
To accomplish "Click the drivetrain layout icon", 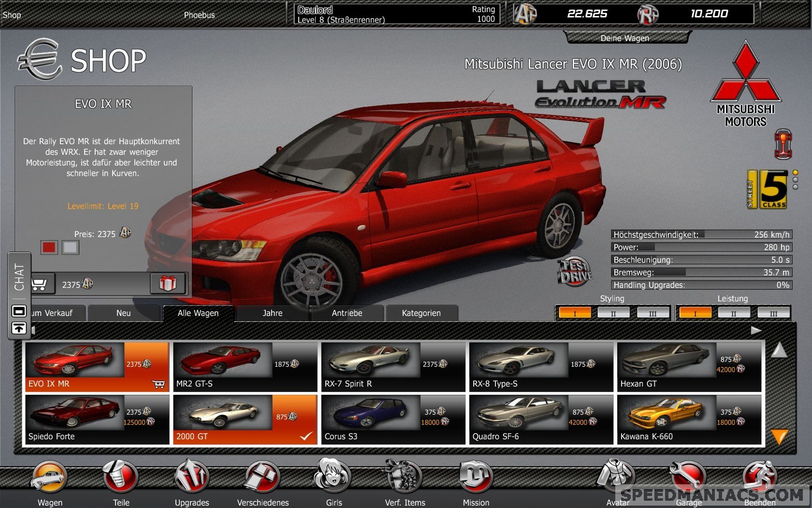I will coord(783,144).
